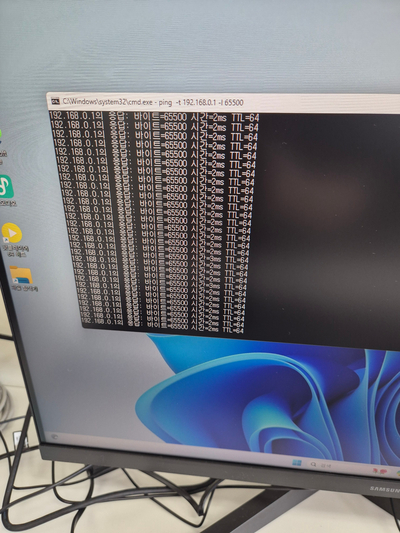This screenshot has height=533, width=400.
Task: Open the widgets icon at taskbar left corner
Action: click(x=55, y=437)
